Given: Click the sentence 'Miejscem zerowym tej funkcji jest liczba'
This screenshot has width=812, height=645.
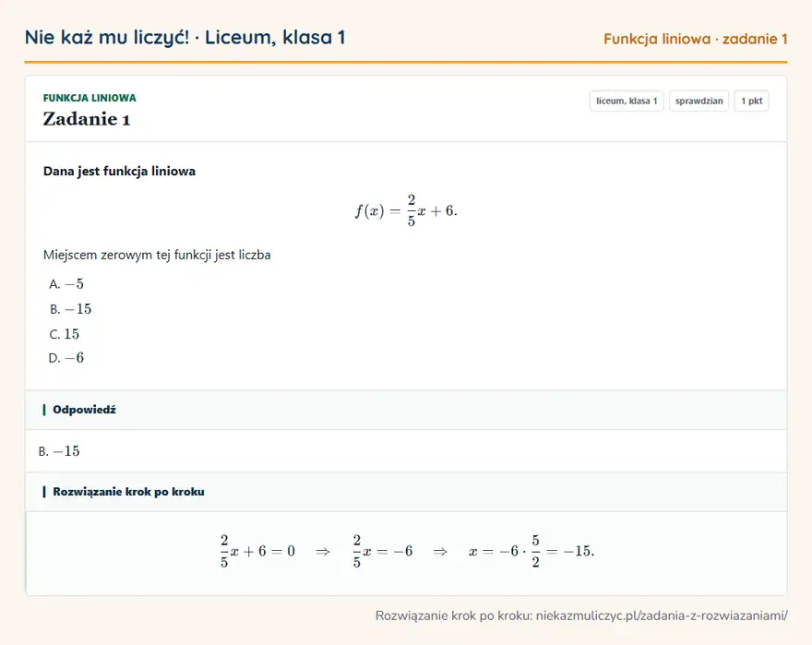Looking at the screenshot, I should tap(157, 255).
